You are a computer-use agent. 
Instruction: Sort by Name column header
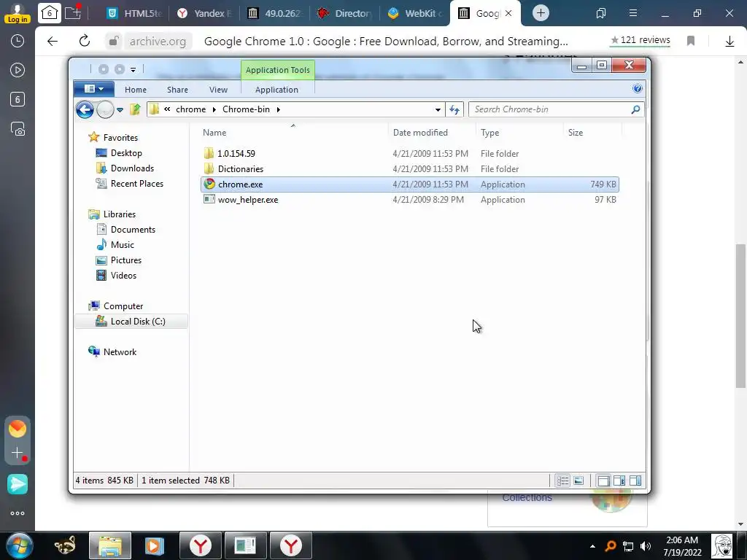pos(293,133)
